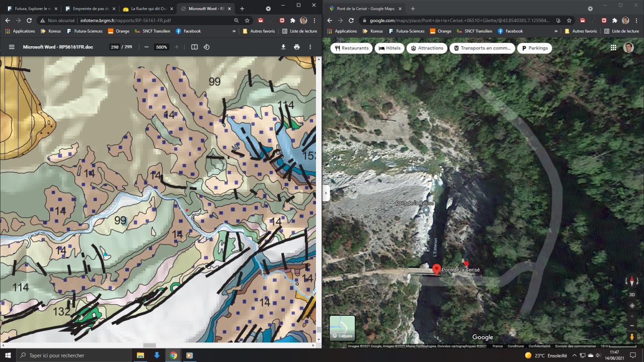This screenshot has height=362, width=644.
Task: Open the Google account avatar in Maps
Action: (628, 48)
